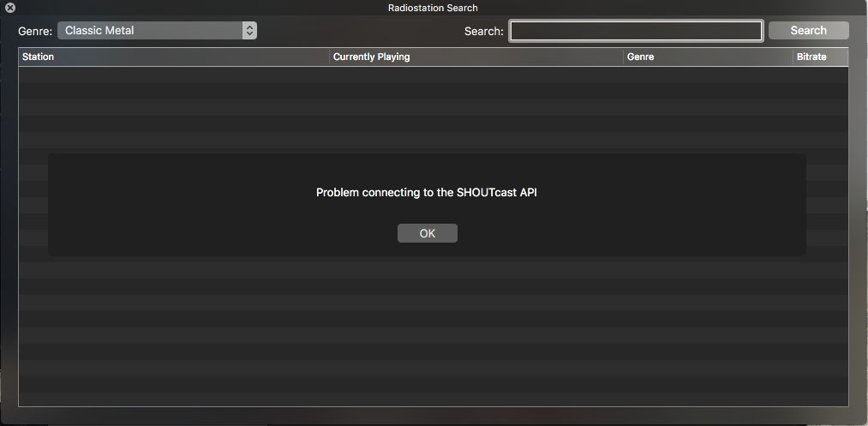Sort by the Station column header

[174, 57]
